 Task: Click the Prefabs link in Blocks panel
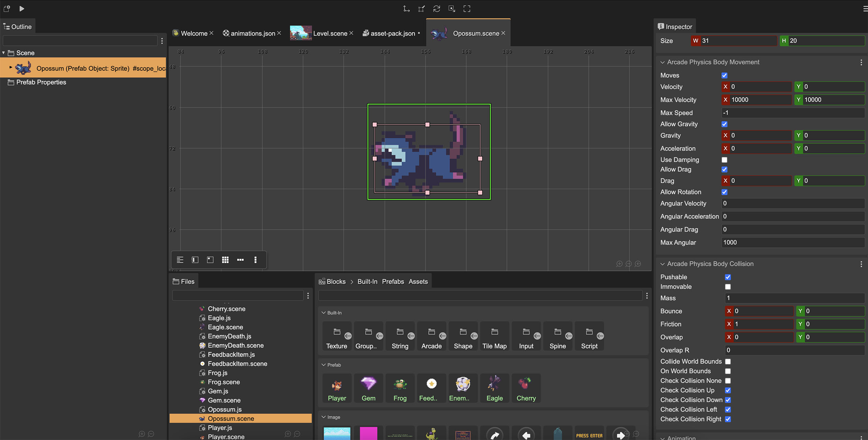[x=393, y=282]
